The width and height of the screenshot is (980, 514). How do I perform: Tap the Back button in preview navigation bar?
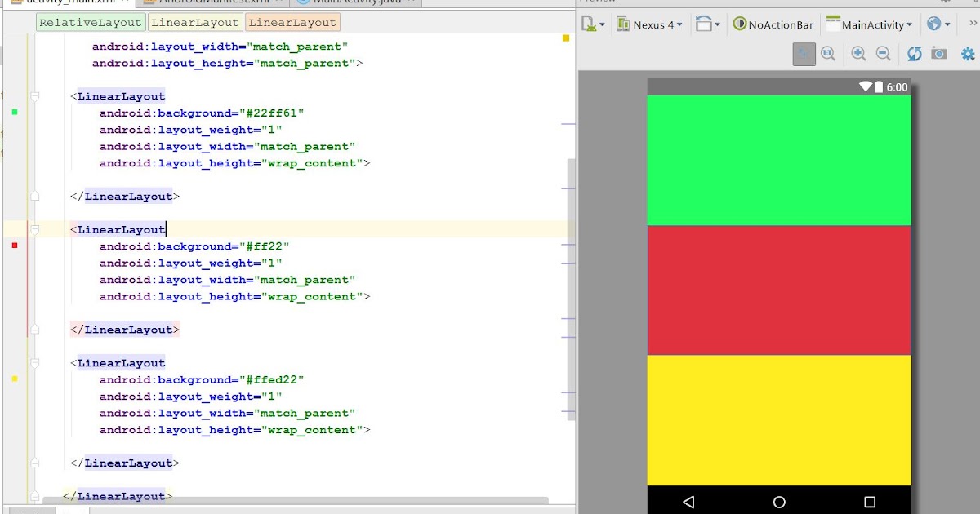click(688, 502)
